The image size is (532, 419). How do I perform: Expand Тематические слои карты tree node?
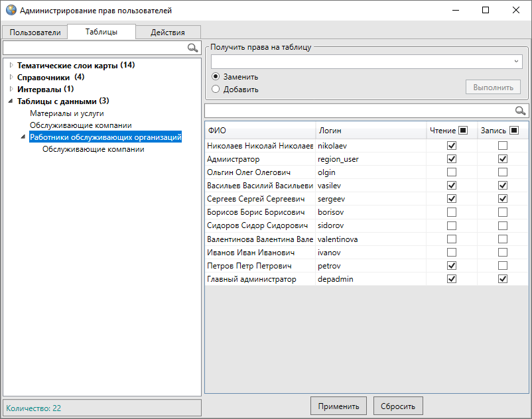point(11,65)
